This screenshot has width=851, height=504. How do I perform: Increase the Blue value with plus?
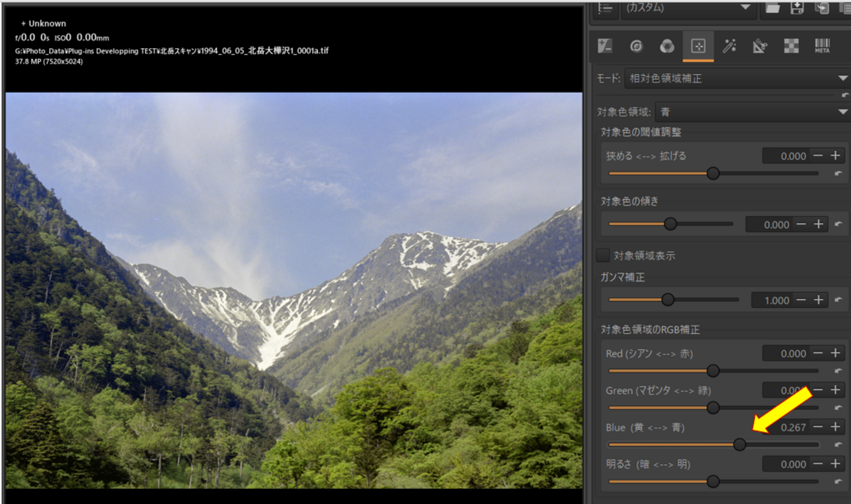click(x=835, y=427)
